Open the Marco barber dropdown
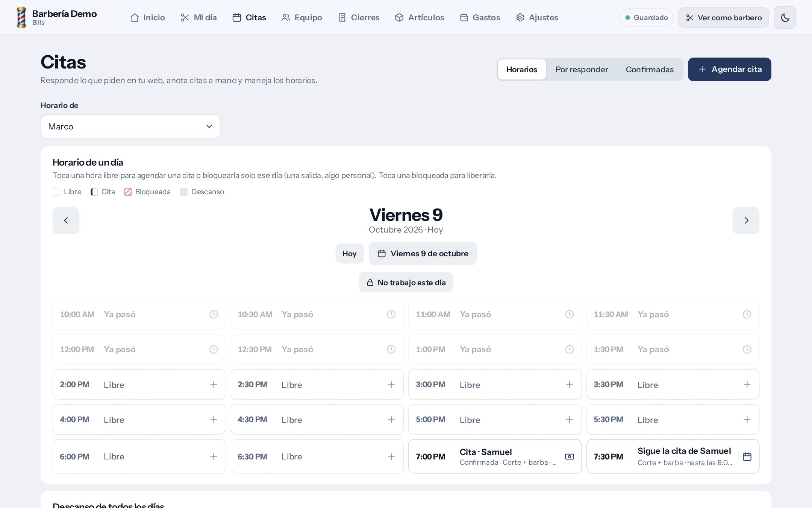The image size is (812, 508). click(130, 126)
